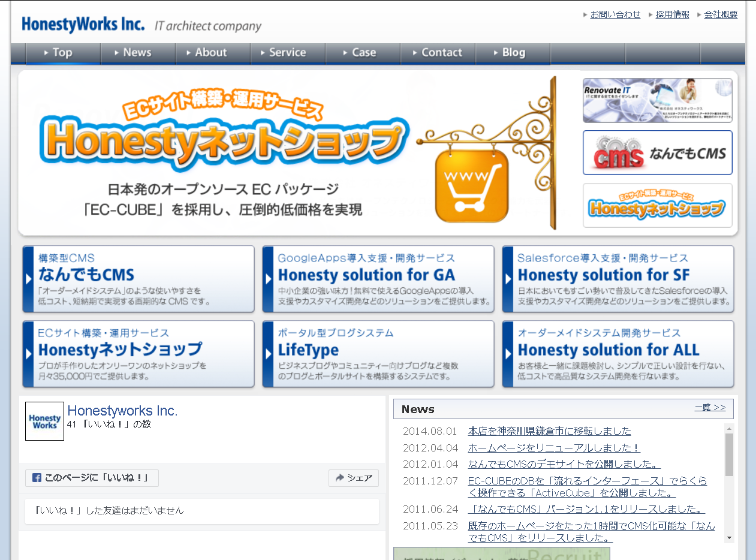Click arrow icon on LifeType card
The width and height of the screenshot is (756, 560).
pyautogui.click(x=269, y=354)
